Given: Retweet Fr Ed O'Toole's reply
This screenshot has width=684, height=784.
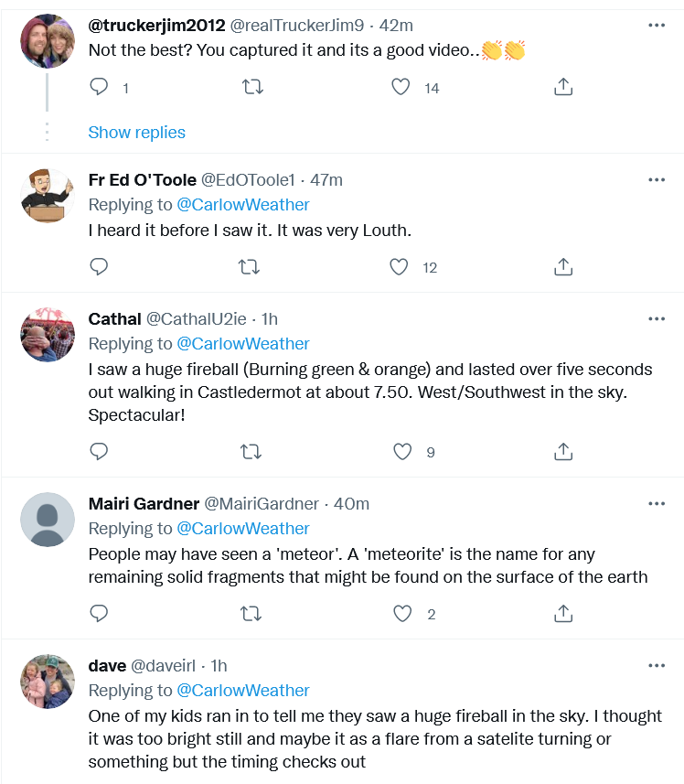Looking at the screenshot, I should 250,267.
